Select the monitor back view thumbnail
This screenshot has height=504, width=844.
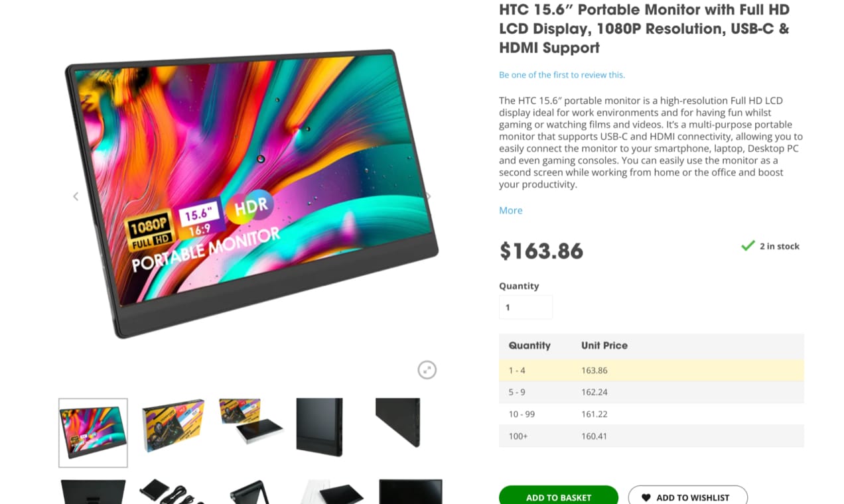319,427
